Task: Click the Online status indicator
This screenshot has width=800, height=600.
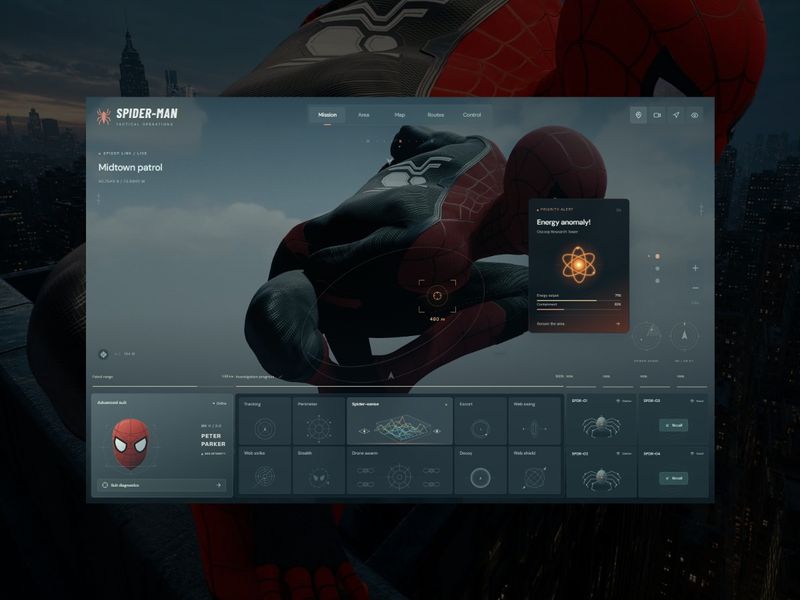Action: (220, 403)
